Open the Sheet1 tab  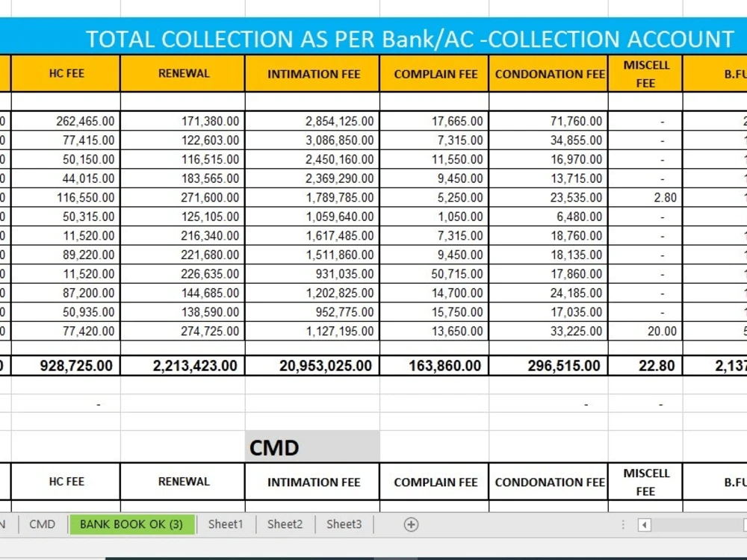226,524
